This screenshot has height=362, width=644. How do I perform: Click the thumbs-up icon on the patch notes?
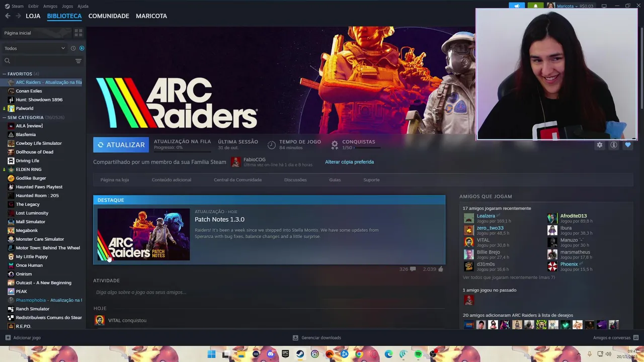click(440, 269)
